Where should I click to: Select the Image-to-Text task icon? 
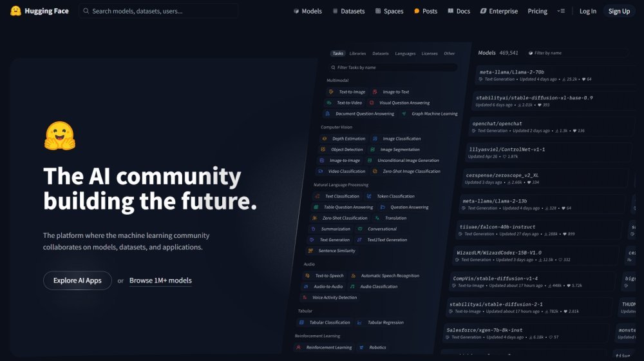coord(375,92)
